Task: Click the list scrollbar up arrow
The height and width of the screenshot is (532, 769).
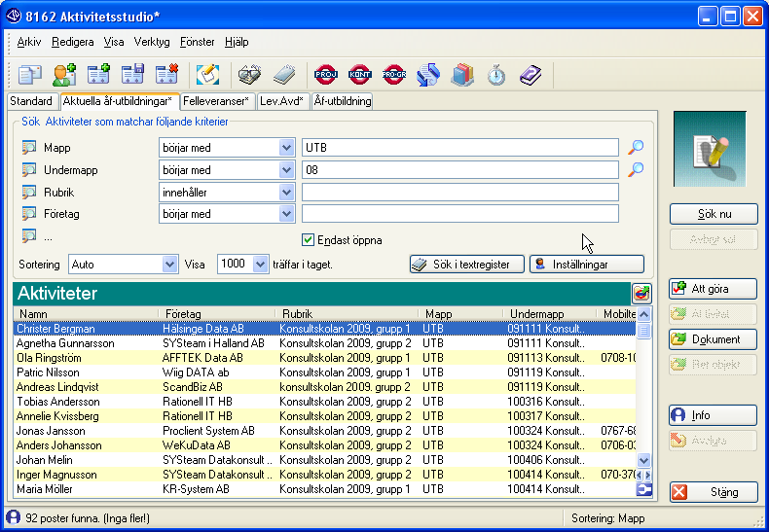Action: 643,314
